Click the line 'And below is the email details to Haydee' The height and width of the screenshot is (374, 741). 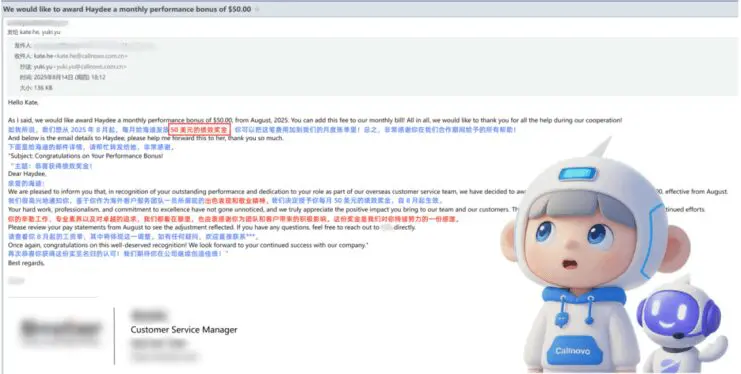click(146, 138)
